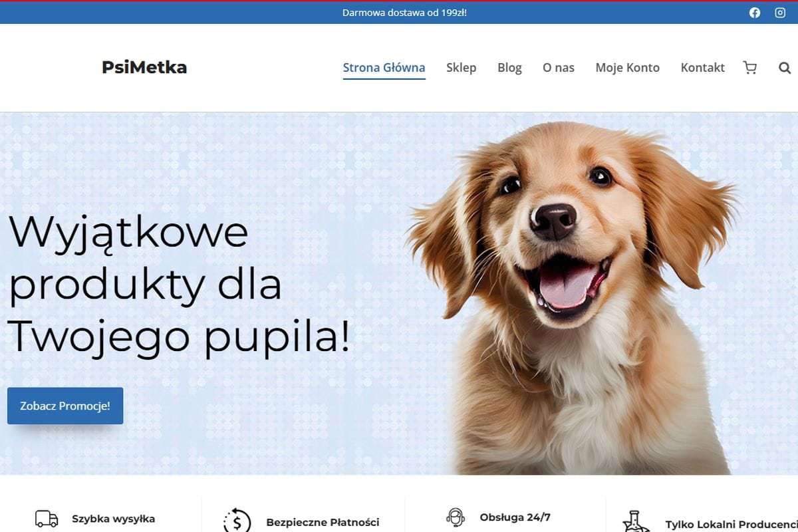Image resolution: width=798 pixels, height=532 pixels.
Task: Click the delivery truck icon
Action: [x=47, y=519]
